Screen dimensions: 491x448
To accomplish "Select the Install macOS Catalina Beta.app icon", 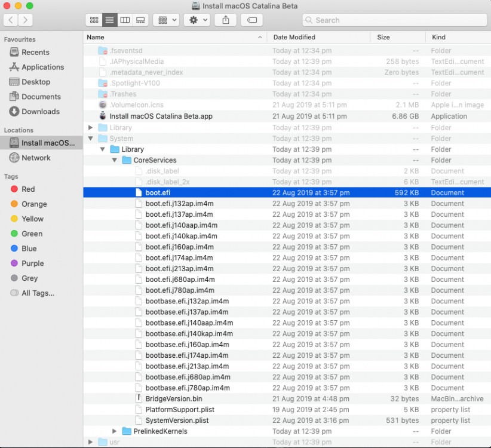I will click(x=103, y=116).
